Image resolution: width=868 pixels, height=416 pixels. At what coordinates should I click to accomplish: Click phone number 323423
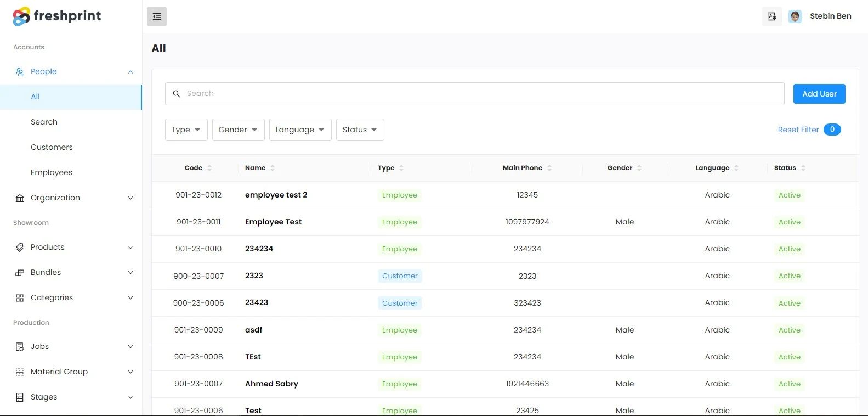tap(527, 303)
